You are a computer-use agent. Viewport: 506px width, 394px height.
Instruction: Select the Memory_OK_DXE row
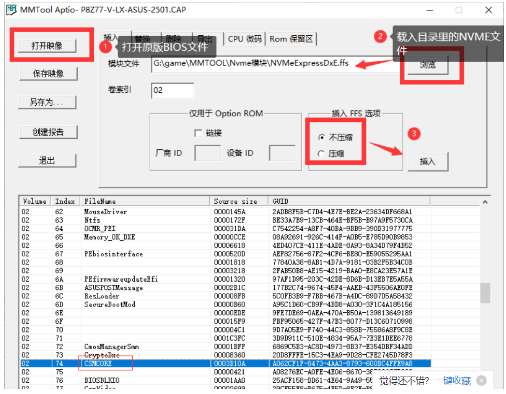[225, 237]
